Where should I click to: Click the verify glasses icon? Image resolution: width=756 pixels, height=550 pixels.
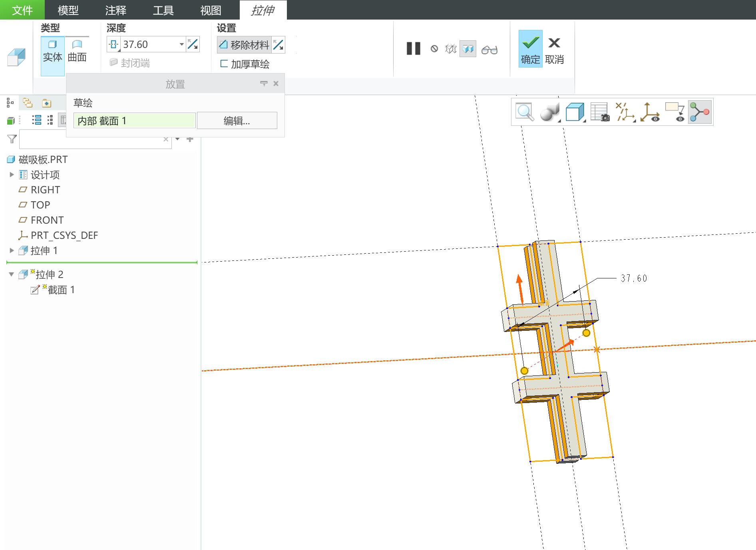click(x=489, y=50)
